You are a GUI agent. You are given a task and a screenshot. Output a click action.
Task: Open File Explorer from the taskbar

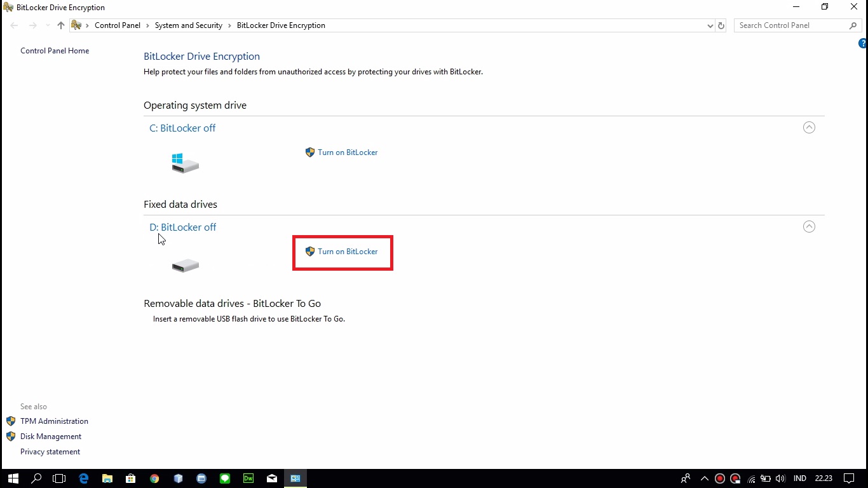[x=107, y=478]
